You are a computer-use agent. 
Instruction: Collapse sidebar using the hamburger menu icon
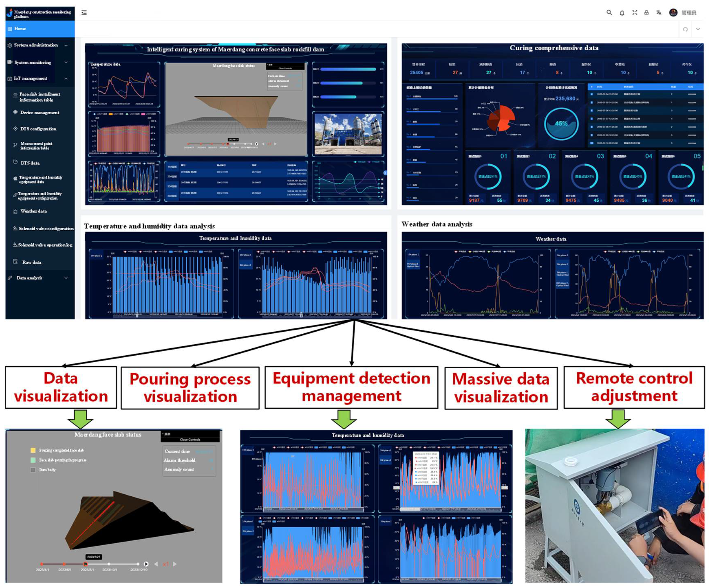pos(84,12)
